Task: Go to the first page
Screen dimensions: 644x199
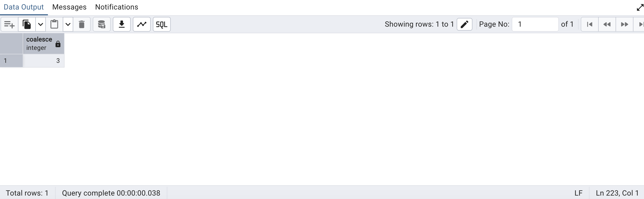Action: coord(590,25)
